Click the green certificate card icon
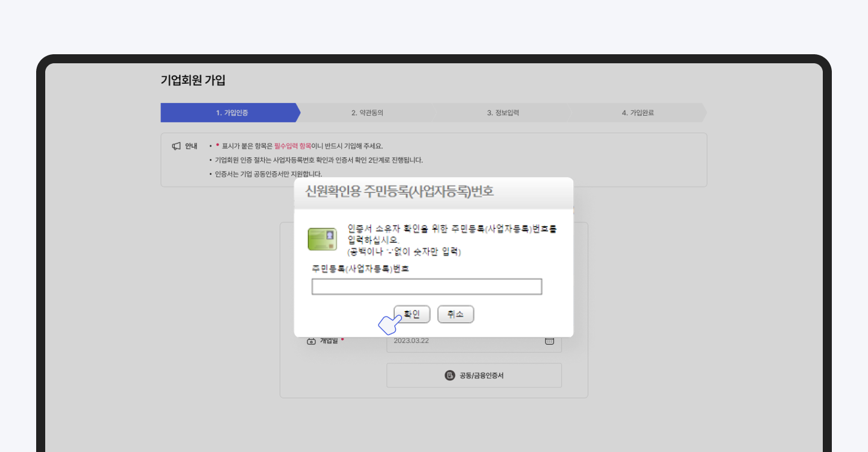 tap(322, 239)
